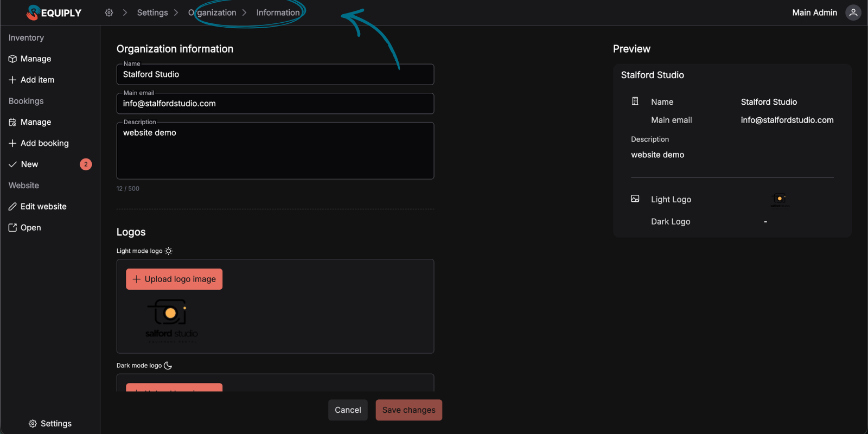
Task: Click the preview email info@stalfordstudio.com
Action: [x=787, y=120]
